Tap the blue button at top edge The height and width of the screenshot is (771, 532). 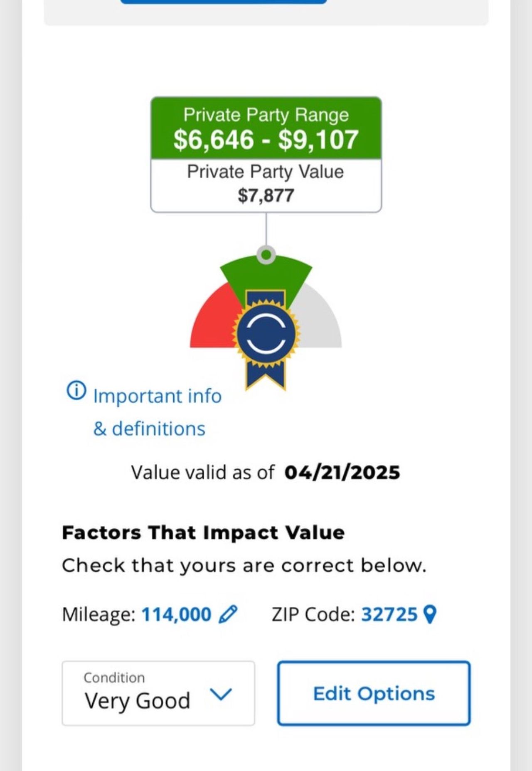click(223, 2)
